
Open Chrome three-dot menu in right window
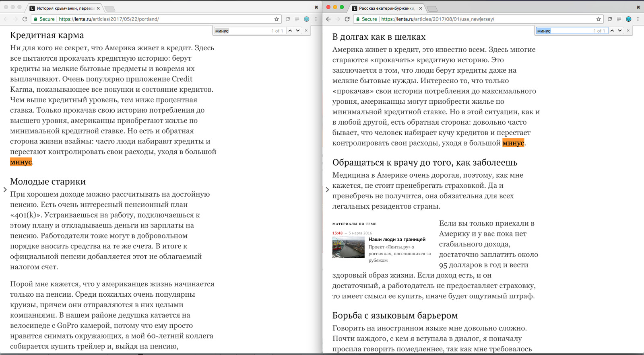click(638, 19)
